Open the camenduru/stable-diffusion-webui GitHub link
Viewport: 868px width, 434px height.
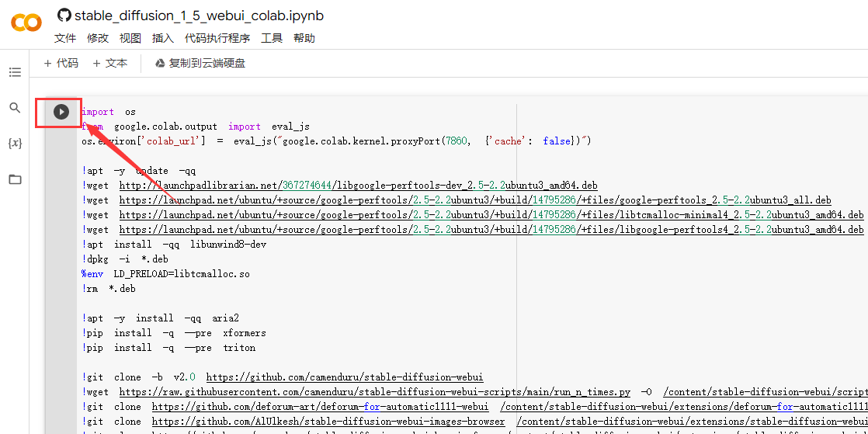pos(345,377)
